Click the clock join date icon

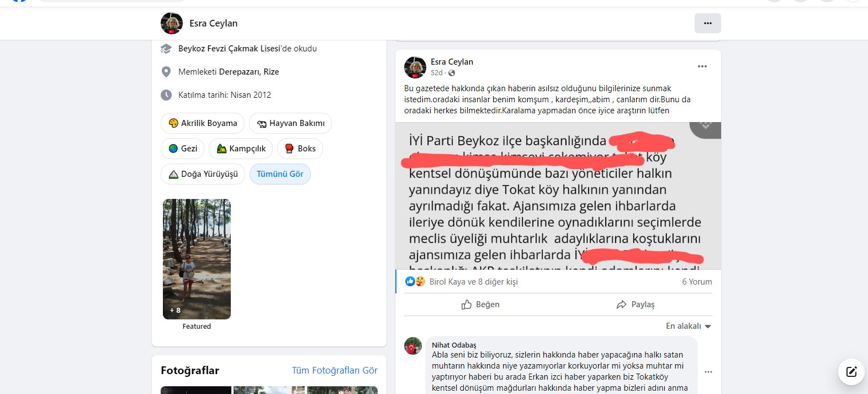[166, 95]
